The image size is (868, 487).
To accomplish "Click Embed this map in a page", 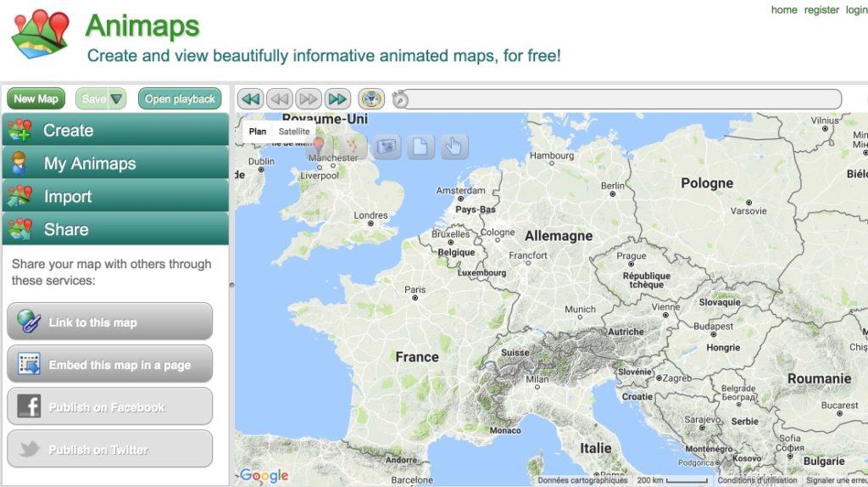I will (x=109, y=365).
